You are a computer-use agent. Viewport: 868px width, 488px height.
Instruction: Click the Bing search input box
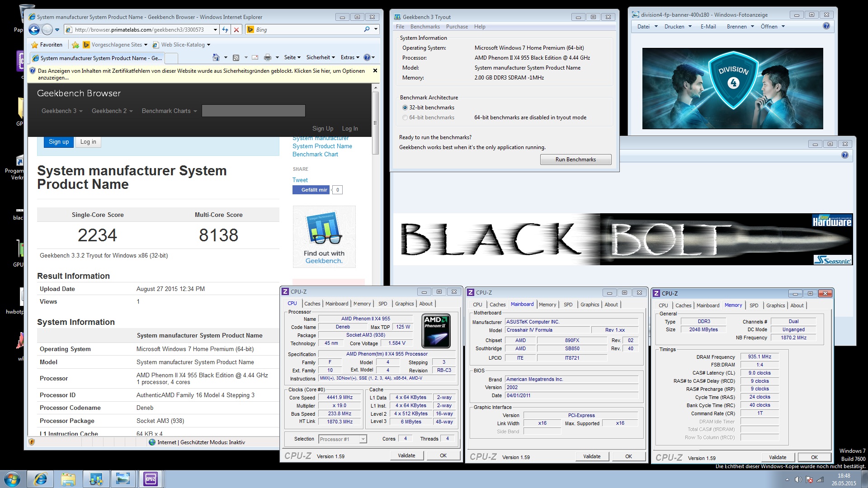(308, 29)
